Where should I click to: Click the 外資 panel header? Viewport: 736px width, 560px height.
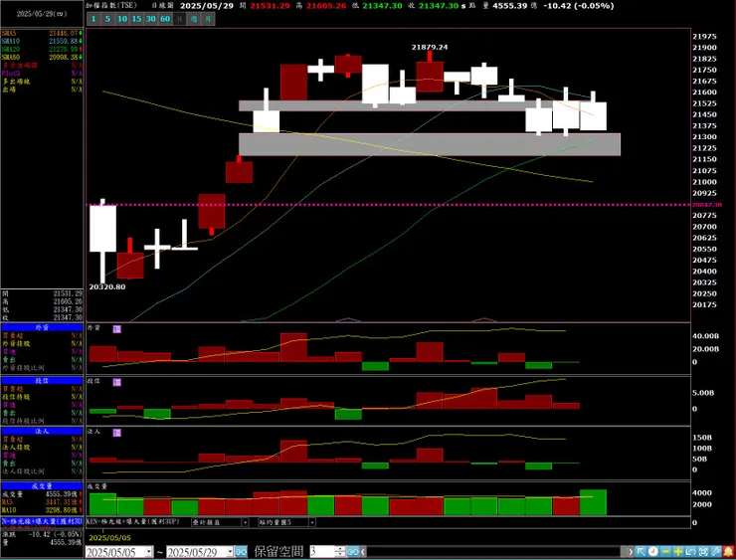[x=42, y=327]
